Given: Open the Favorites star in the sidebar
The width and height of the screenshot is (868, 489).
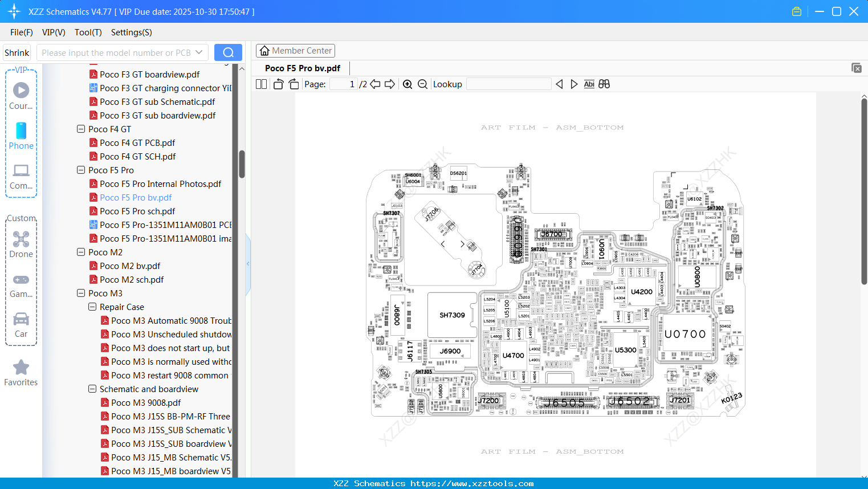Looking at the screenshot, I should tap(21, 373).
